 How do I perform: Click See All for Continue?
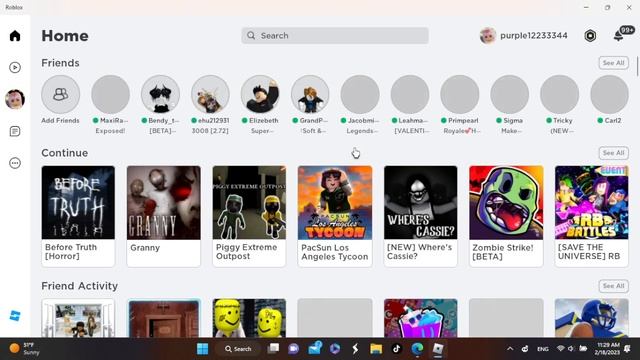click(x=613, y=153)
